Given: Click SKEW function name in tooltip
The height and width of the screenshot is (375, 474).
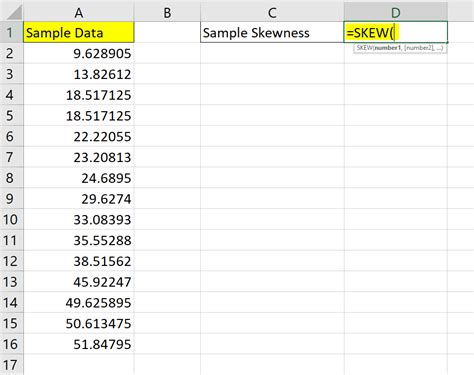Looking at the screenshot, I should coord(364,48).
